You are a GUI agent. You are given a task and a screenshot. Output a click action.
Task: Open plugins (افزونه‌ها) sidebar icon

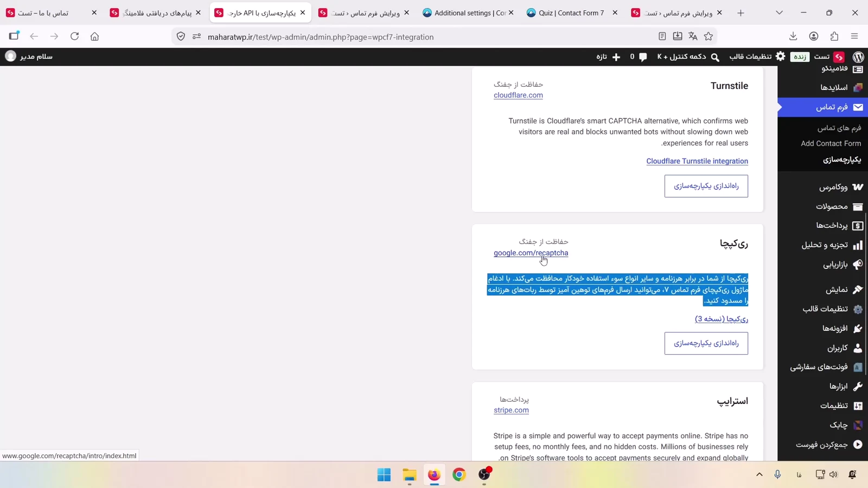pyautogui.click(x=858, y=328)
